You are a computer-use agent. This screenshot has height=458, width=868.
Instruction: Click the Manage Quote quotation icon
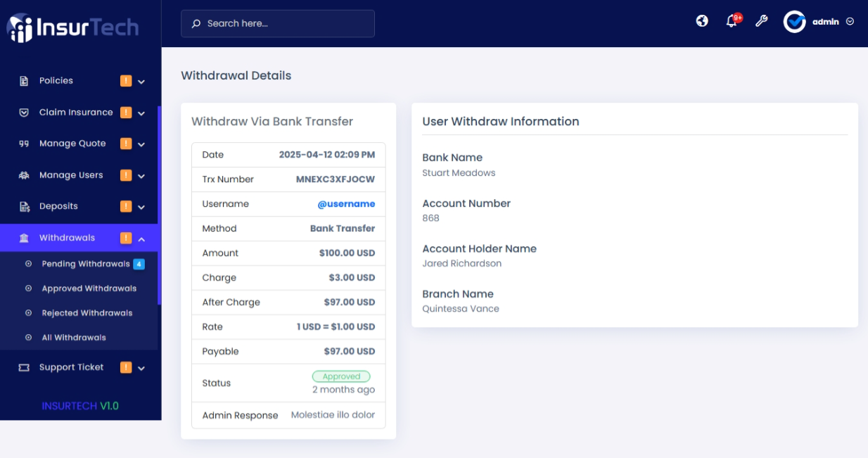(x=24, y=144)
